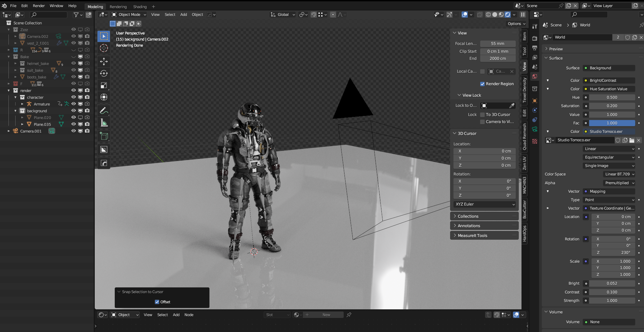Select the Move tool in the toolbar
This screenshot has width=644, height=332.
click(104, 61)
